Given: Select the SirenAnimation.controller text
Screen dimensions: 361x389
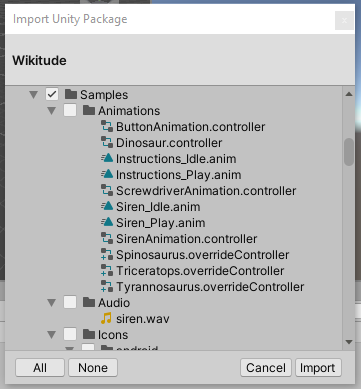Looking at the screenshot, I should (187, 239).
